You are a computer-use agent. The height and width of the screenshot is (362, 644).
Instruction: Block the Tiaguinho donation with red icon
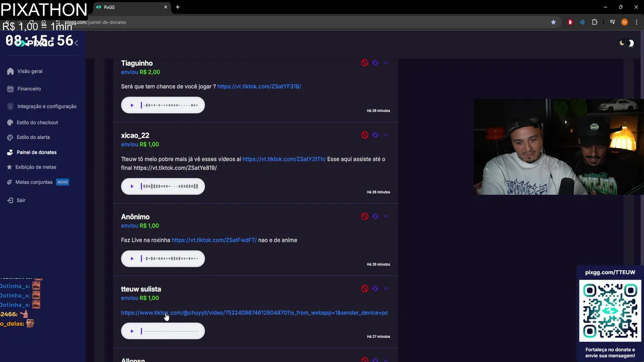click(365, 63)
